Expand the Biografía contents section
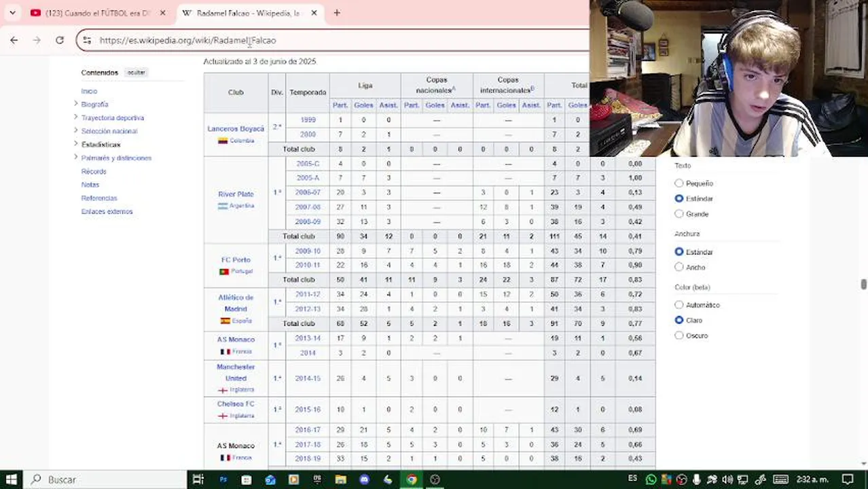The width and height of the screenshot is (868, 489). point(75,104)
